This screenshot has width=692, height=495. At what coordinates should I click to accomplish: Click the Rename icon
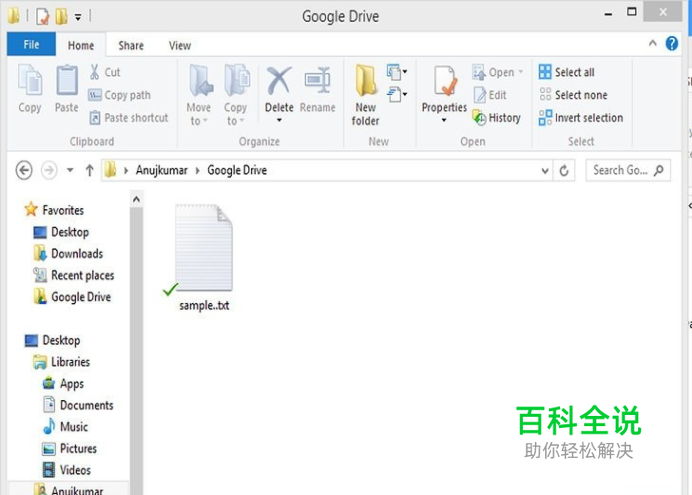point(317,80)
